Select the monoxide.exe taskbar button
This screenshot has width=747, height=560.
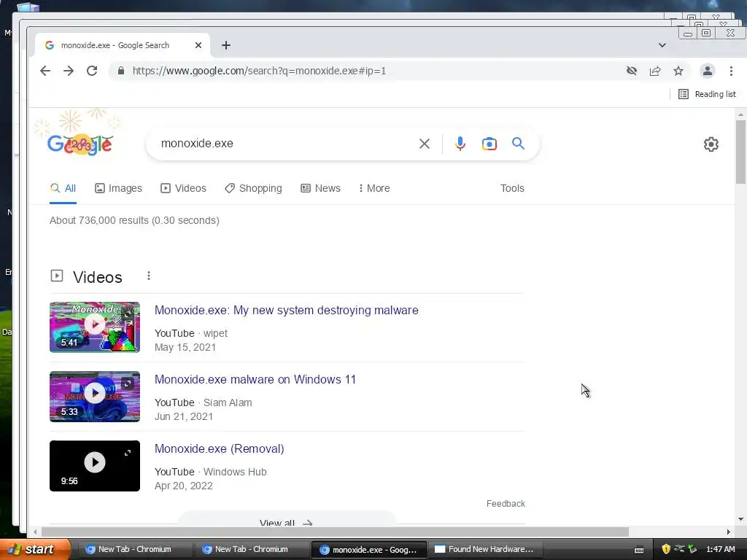point(368,549)
